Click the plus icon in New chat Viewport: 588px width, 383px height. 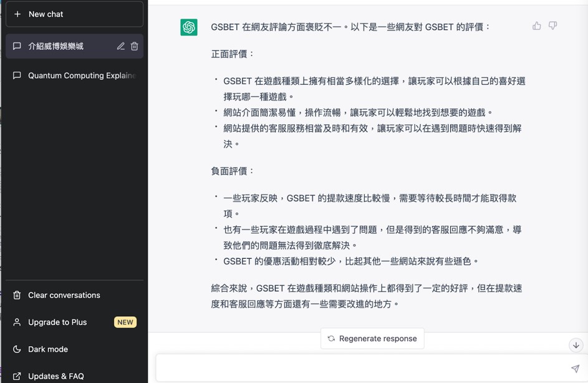click(17, 14)
